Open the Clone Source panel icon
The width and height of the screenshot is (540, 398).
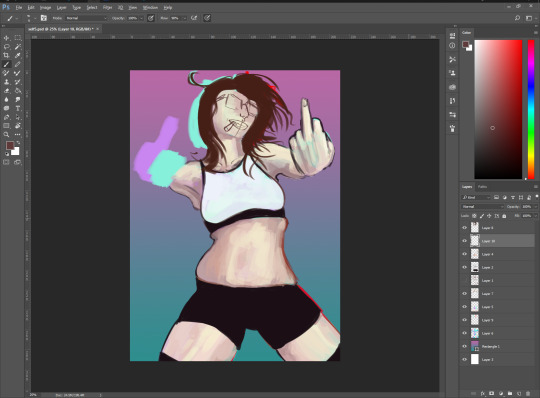[452, 73]
